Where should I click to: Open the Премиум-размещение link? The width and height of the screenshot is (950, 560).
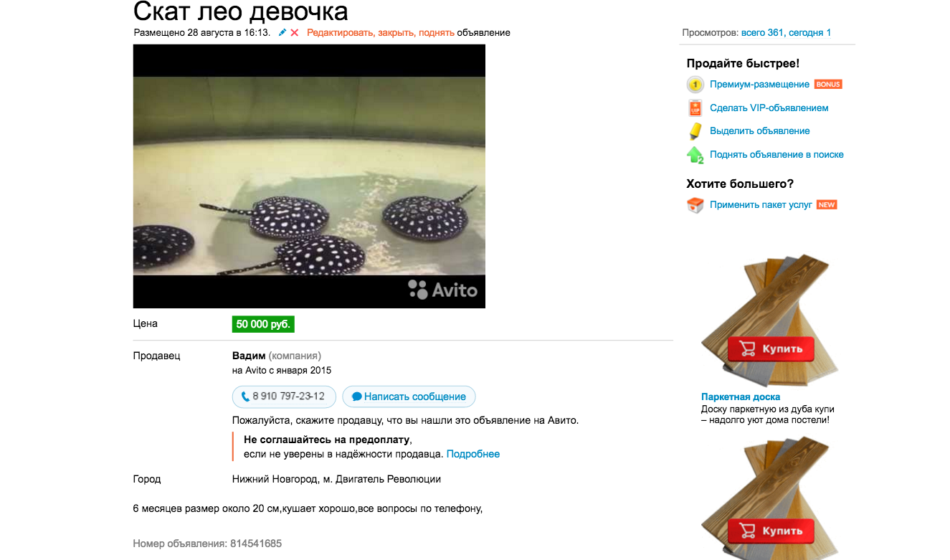(759, 85)
